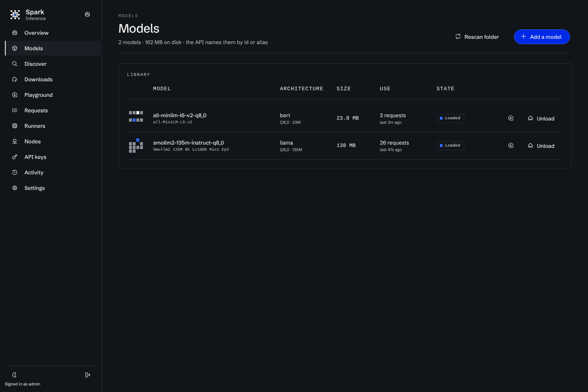Click the '138 MB' size value

click(x=346, y=145)
